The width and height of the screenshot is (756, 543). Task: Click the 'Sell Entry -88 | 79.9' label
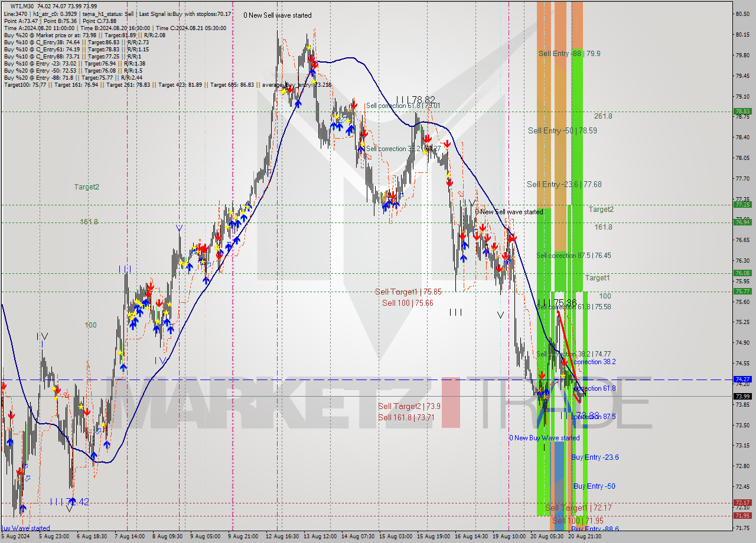(569, 54)
